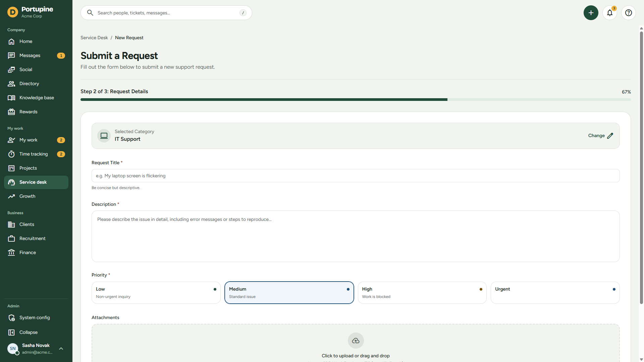
Task: Click the Portupine logo
Action: point(12,12)
